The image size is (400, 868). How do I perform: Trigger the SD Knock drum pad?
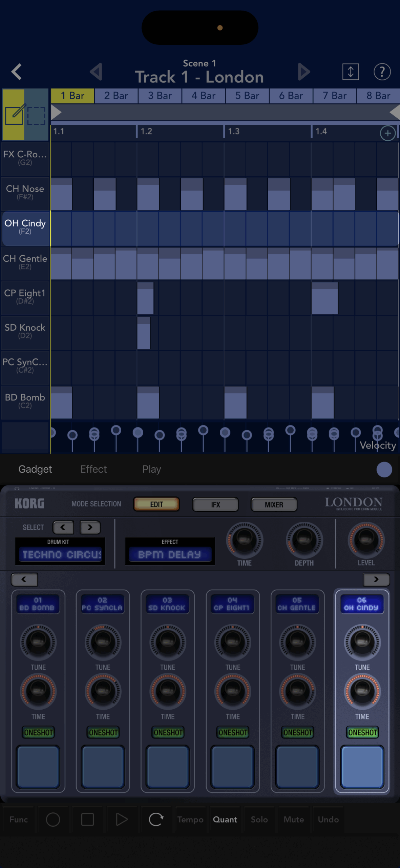tap(168, 767)
